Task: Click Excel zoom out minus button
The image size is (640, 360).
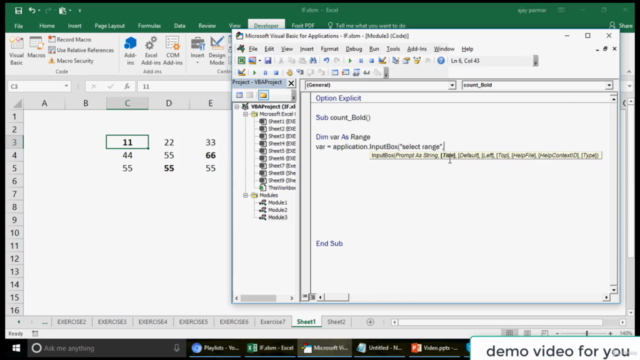Action: coord(557,333)
